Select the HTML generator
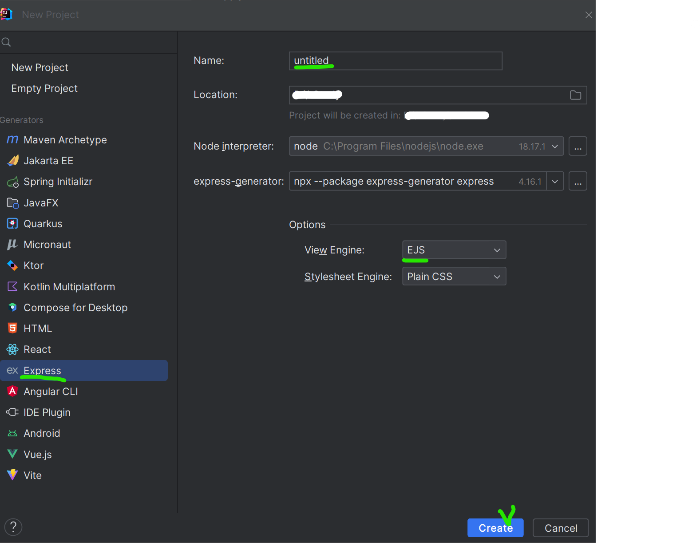700x543 pixels. [38, 329]
